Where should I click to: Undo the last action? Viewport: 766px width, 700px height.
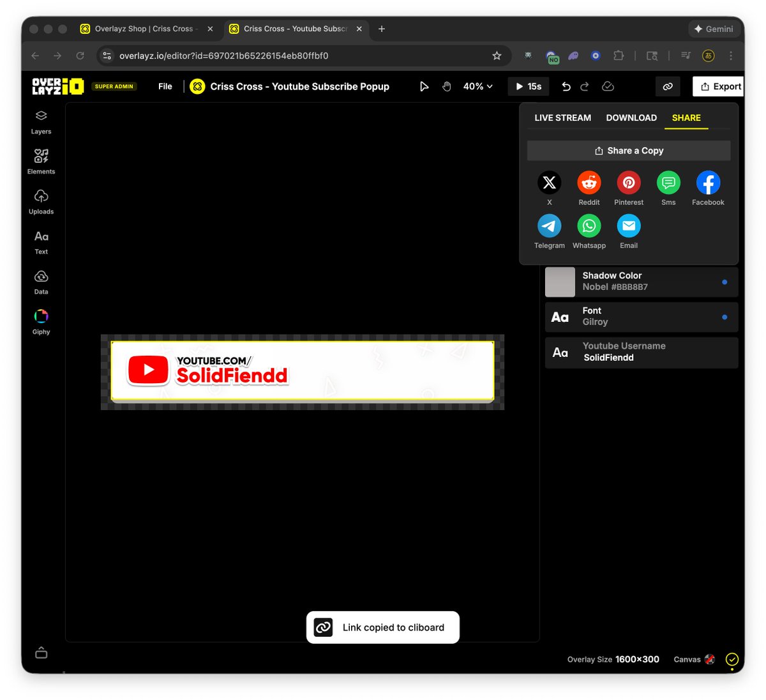pyautogui.click(x=566, y=86)
